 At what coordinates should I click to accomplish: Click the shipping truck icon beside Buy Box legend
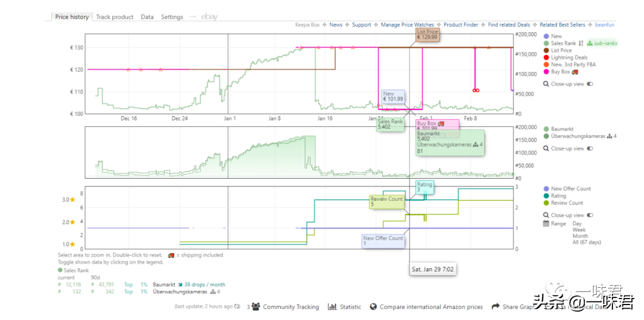click(575, 72)
